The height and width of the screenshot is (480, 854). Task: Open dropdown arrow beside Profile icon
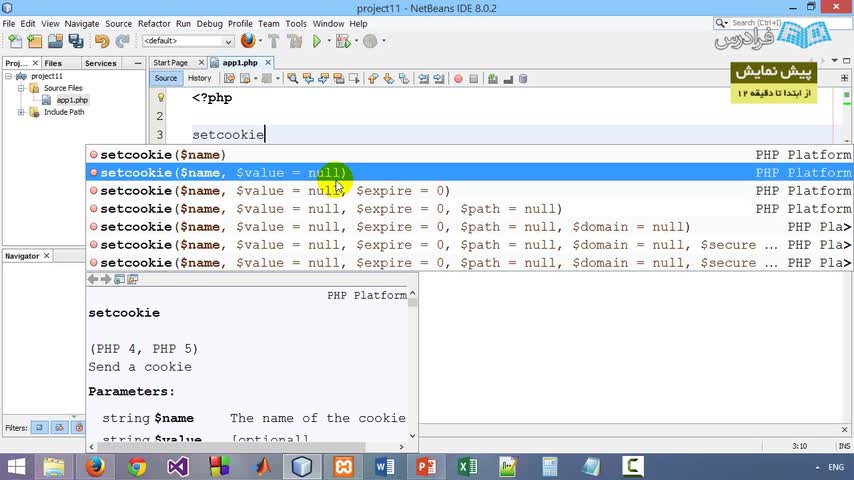point(384,41)
